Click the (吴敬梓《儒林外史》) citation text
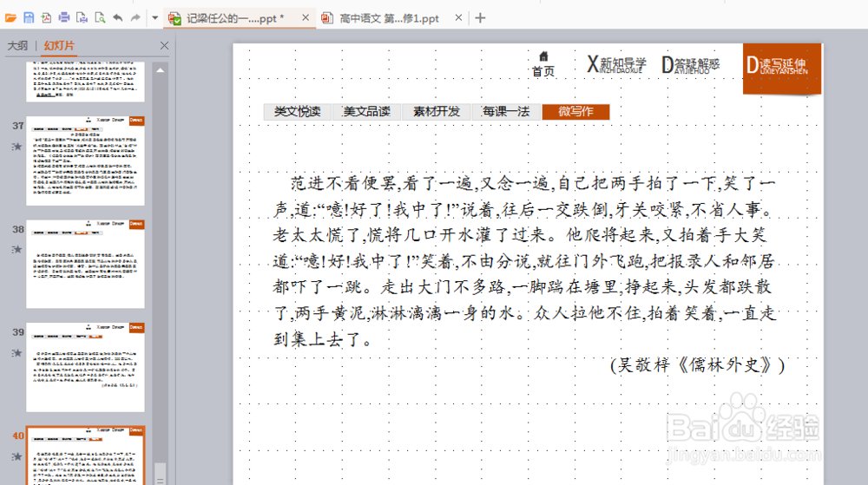Screen dimensions: 868x485 698,365
